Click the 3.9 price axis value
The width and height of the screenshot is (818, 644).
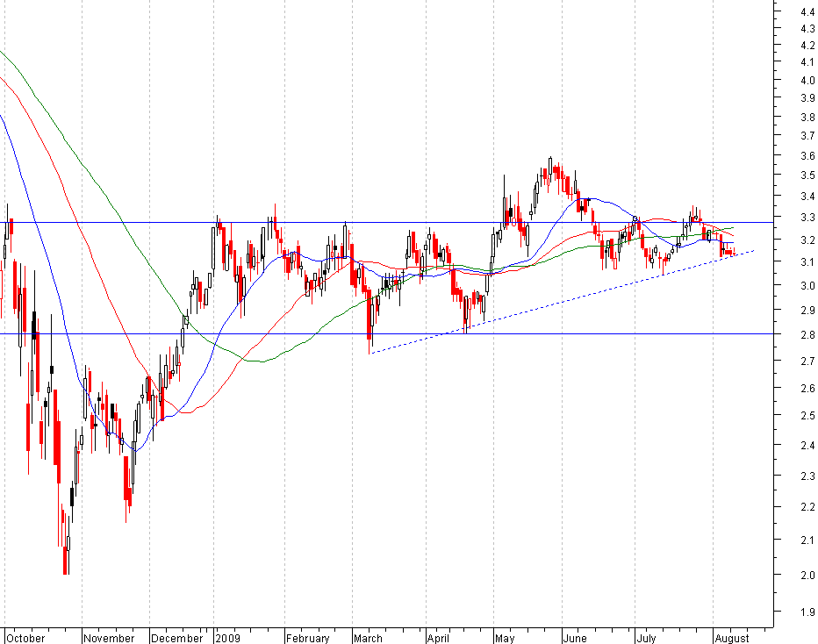tap(807, 98)
